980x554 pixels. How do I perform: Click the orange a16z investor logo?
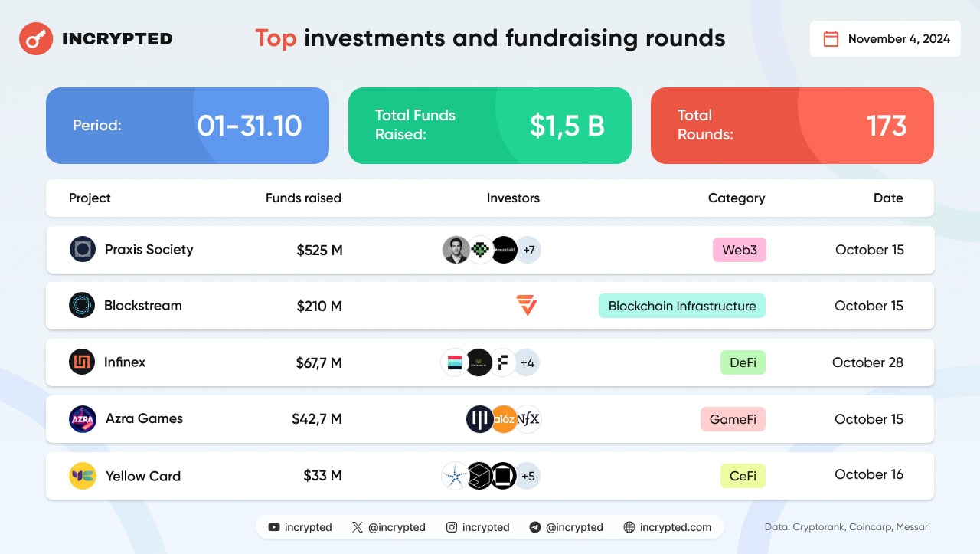pyautogui.click(x=504, y=419)
